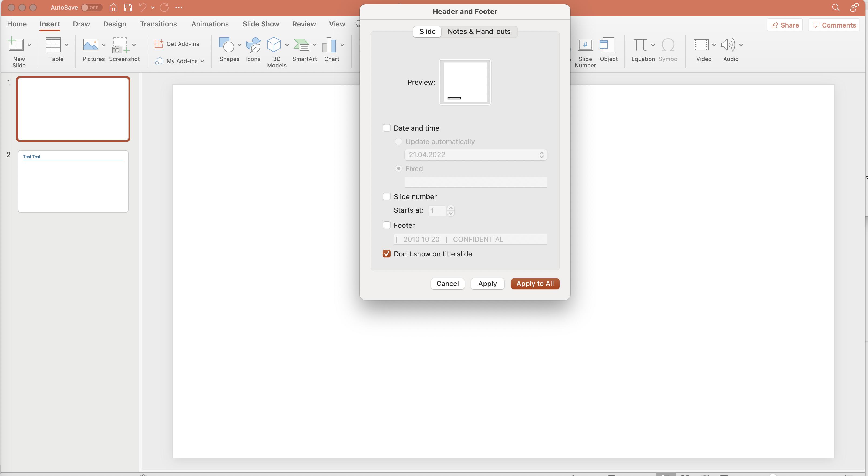Viewport: 868px width, 476px height.
Task: Insert a SmartArt graphic
Action: 302,45
